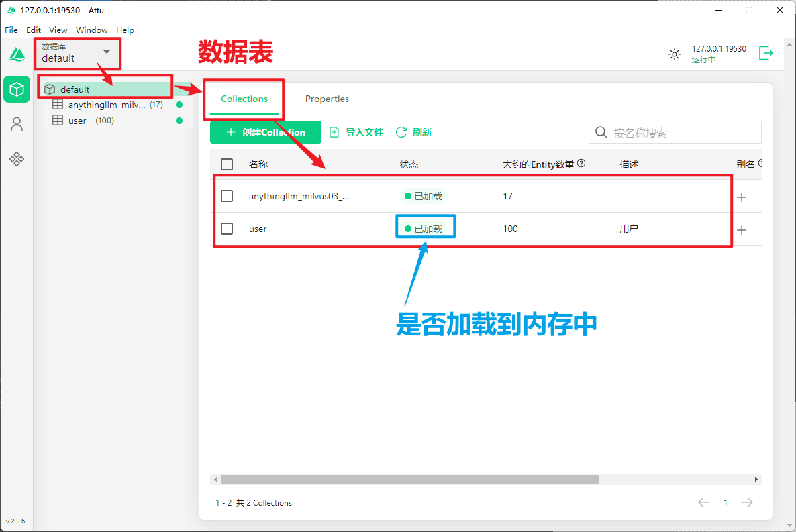
Task: Toggle the light/dark theme sun icon
Action: 675,54
